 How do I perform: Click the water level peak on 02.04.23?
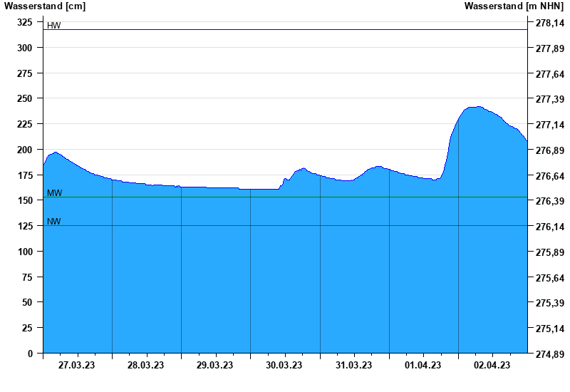pyautogui.click(x=479, y=106)
